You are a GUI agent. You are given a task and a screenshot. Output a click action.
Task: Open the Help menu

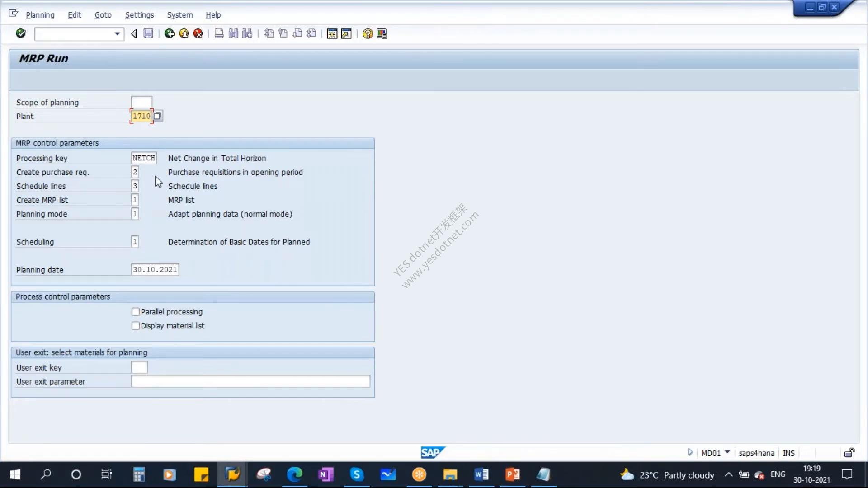[213, 15]
